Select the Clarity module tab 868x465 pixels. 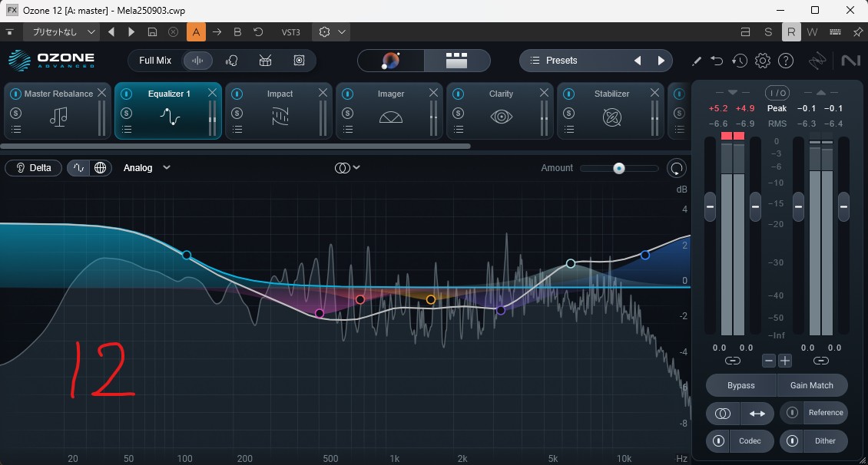[500, 110]
